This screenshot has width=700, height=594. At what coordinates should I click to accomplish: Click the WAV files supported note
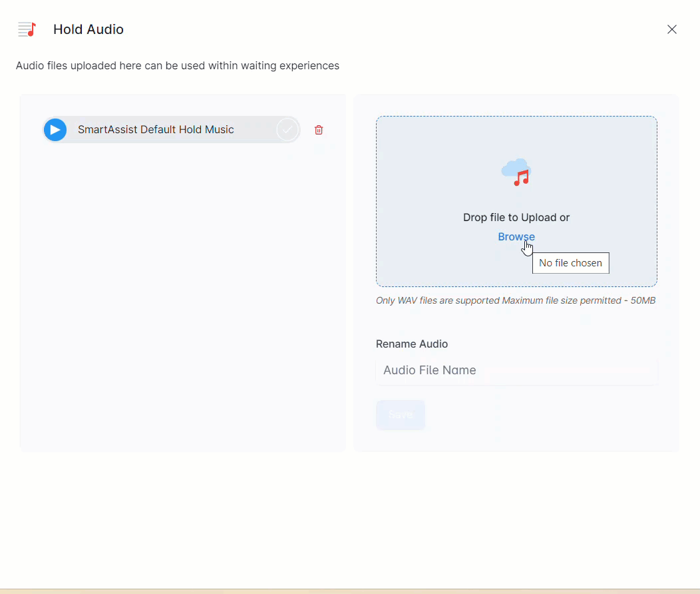point(515,300)
